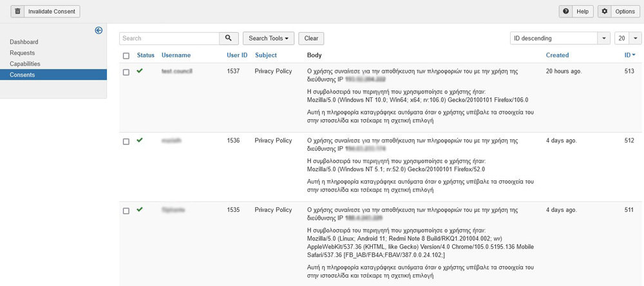Click the magnifier search icon button
Viewport: 644px width, 286px height.
coord(229,39)
